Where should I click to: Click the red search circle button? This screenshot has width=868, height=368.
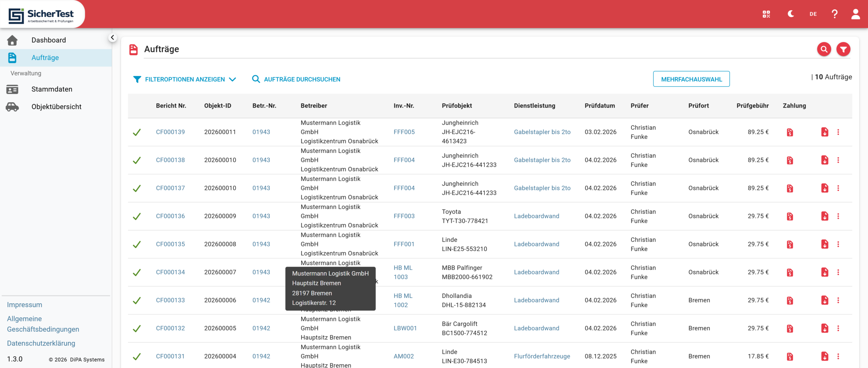(x=824, y=49)
